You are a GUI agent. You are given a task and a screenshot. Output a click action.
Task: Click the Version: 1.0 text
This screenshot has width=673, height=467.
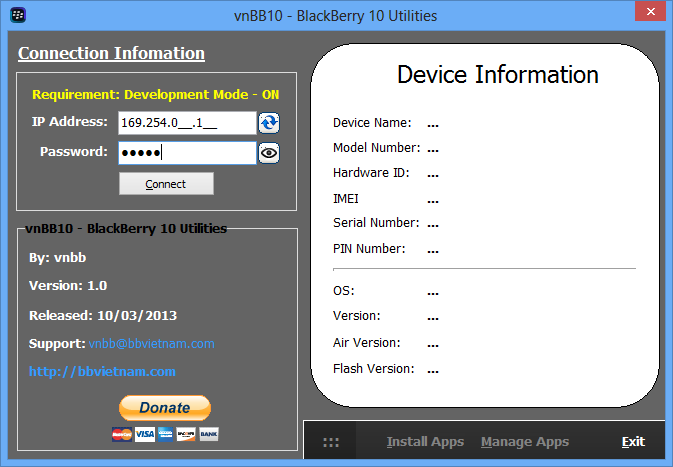click(x=68, y=286)
